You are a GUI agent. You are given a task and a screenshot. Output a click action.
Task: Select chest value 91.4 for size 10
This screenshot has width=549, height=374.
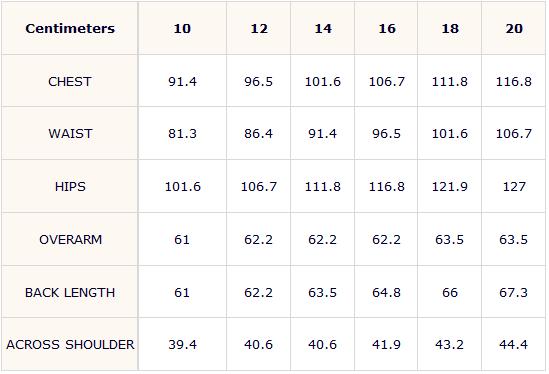click(x=182, y=82)
